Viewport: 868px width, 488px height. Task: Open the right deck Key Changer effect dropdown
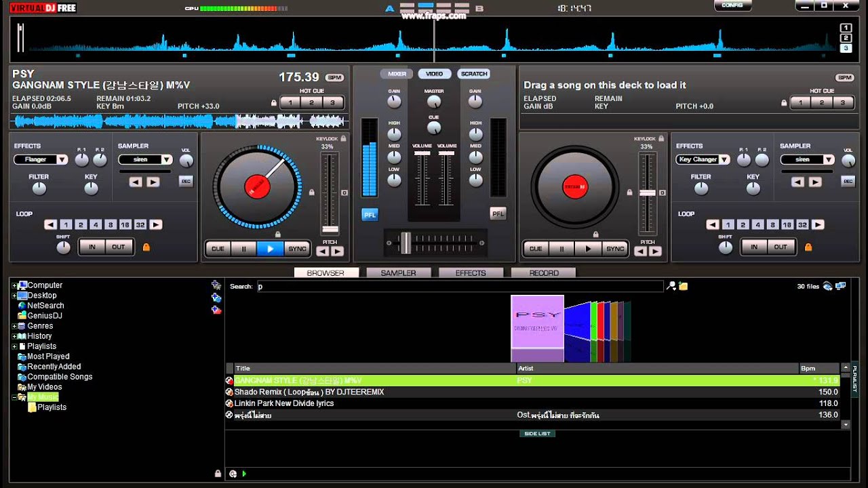coord(703,160)
